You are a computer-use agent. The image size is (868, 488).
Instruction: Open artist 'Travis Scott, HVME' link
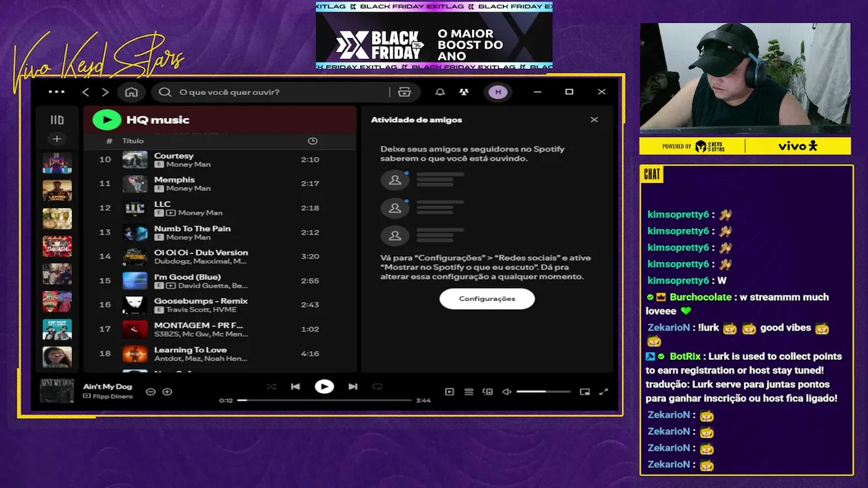click(201, 310)
